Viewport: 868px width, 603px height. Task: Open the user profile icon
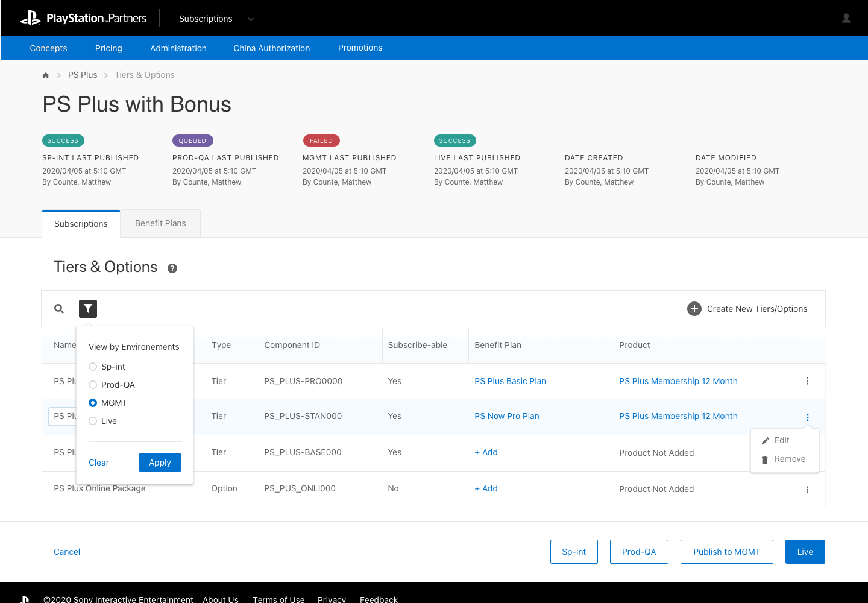(x=846, y=18)
